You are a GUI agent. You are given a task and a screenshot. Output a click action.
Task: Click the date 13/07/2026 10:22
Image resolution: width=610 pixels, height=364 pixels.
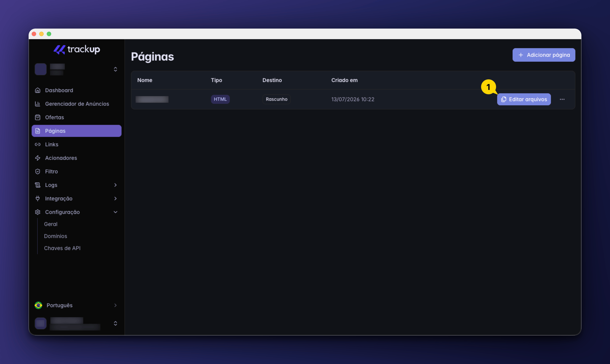pyautogui.click(x=353, y=99)
